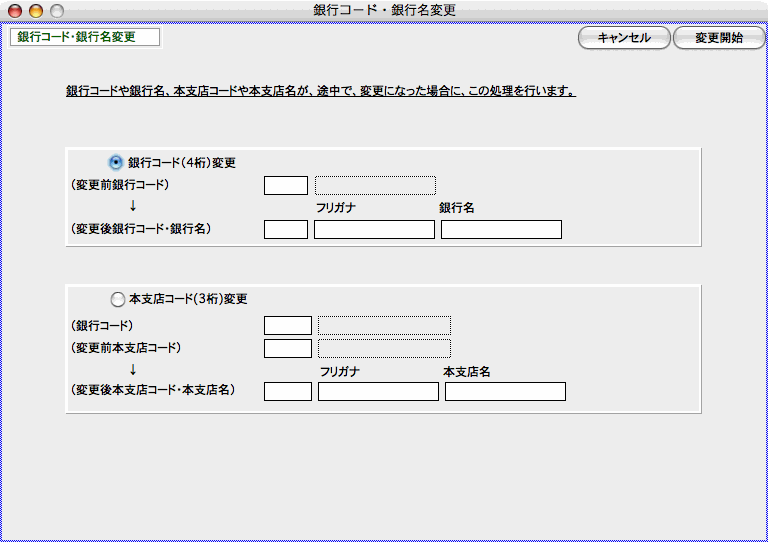Click the 銀行名 input field

click(x=501, y=229)
